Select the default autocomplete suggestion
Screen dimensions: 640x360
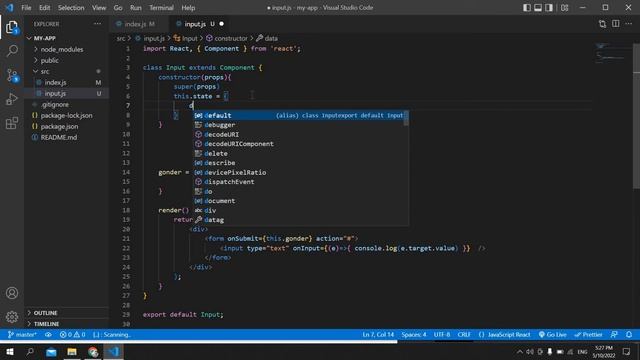[x=298, y=116]
